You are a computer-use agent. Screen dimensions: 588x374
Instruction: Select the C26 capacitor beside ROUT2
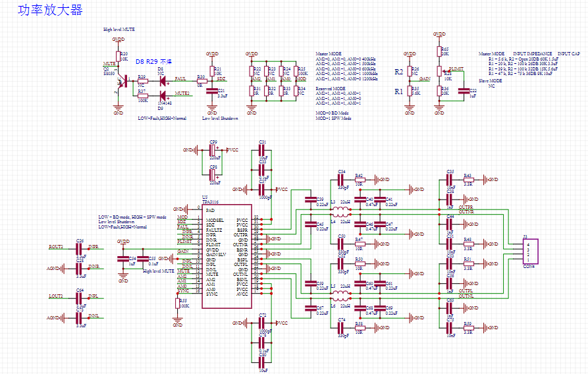pos(79,249)
